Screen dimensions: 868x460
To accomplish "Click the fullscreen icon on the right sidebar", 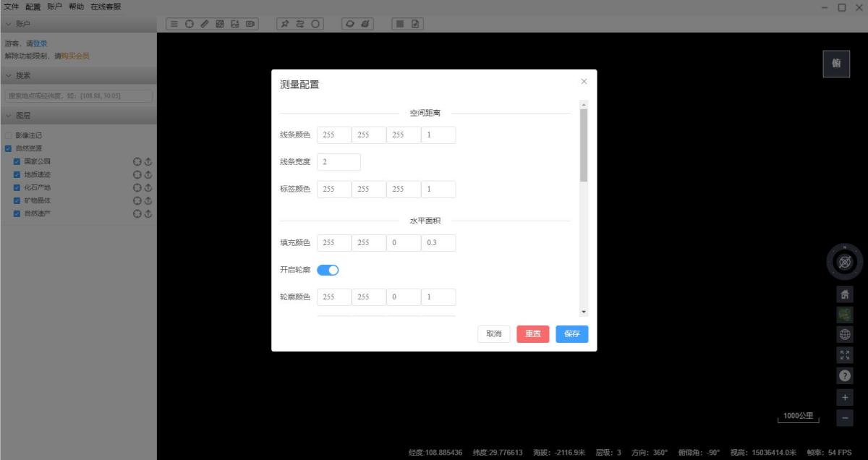I will 844,354.
